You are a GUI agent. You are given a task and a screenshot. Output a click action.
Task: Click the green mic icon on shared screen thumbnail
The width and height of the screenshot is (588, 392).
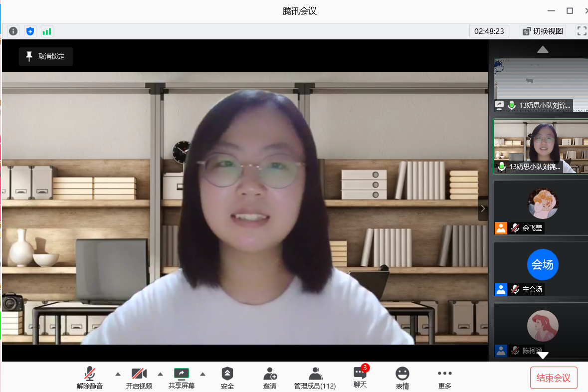(512, 105)
